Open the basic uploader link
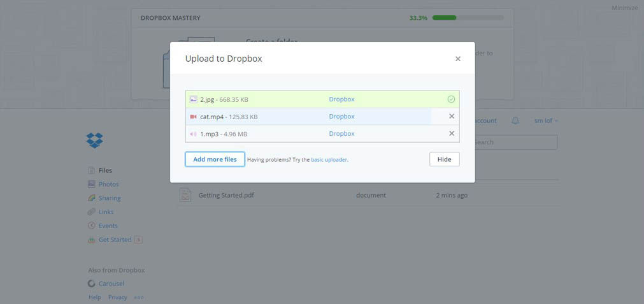Viewport: 644px width, 304px height. tap(329, 160)
